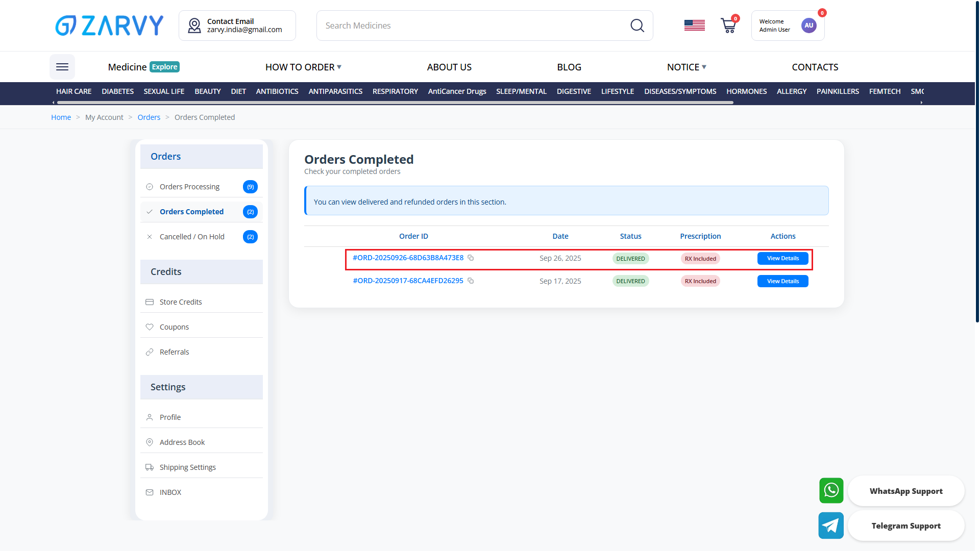980x551 pixels.
Task: Copy order ID ending D26295
Action: click(x=471, y=281)
